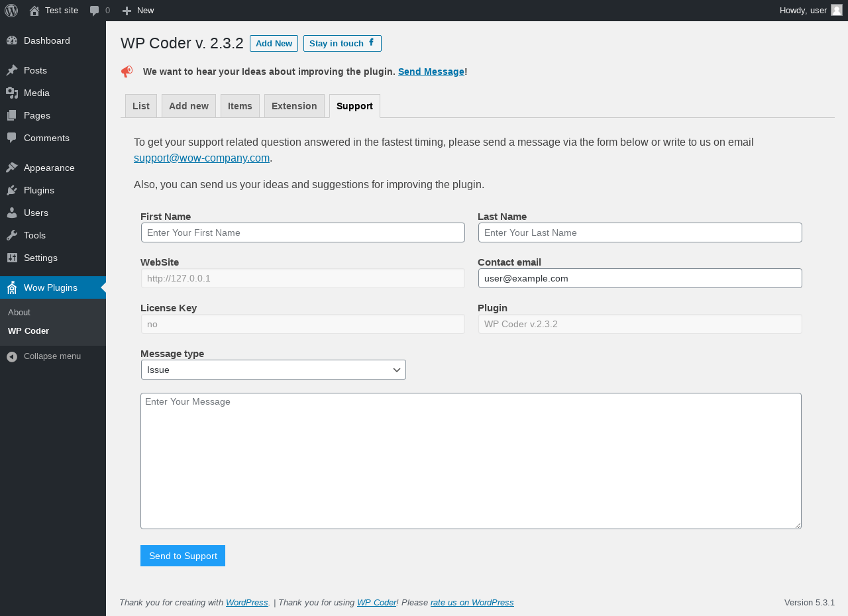The height and width of the screenshot is (616, 848).
Task: Click the Send to Support button
Action: (183, 556)
